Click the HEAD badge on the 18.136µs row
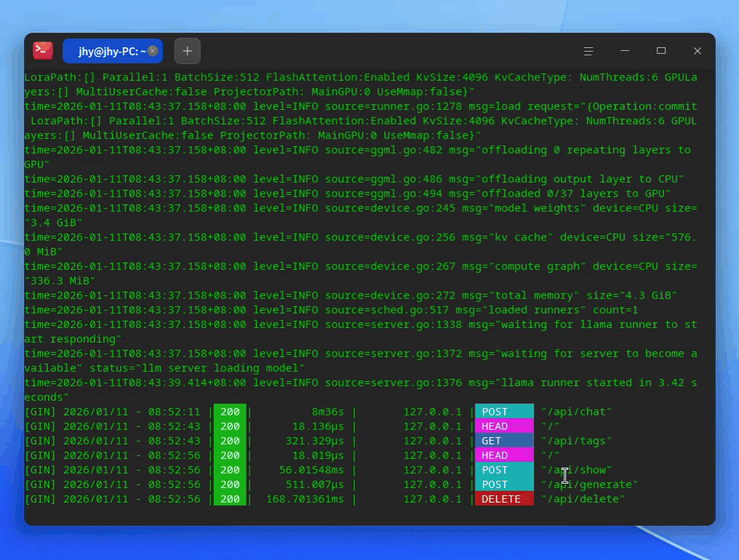The image size is (739, 560). click(x=504, y=426)
